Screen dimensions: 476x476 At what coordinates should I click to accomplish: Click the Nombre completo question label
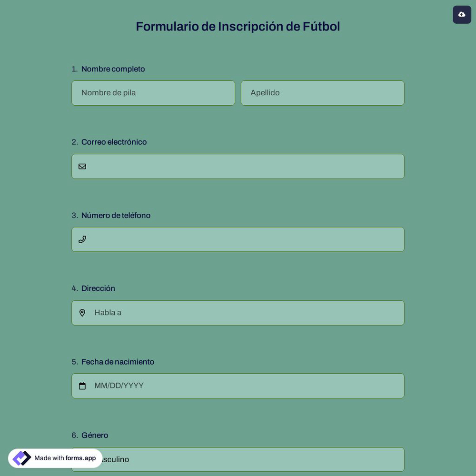[113, 68]
